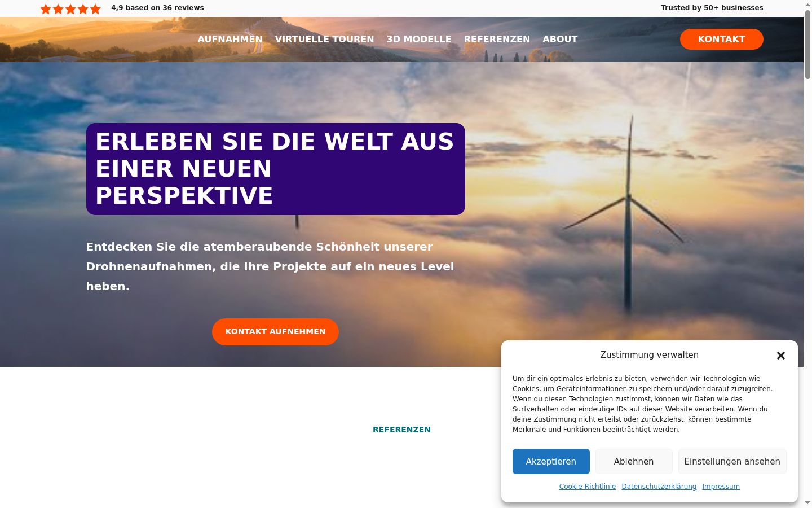Click the page's vertical scrollbar thumb
Image resolution: width=812 pixels, height=508 pixels.
pyautogui.click(x=807, y=44)
